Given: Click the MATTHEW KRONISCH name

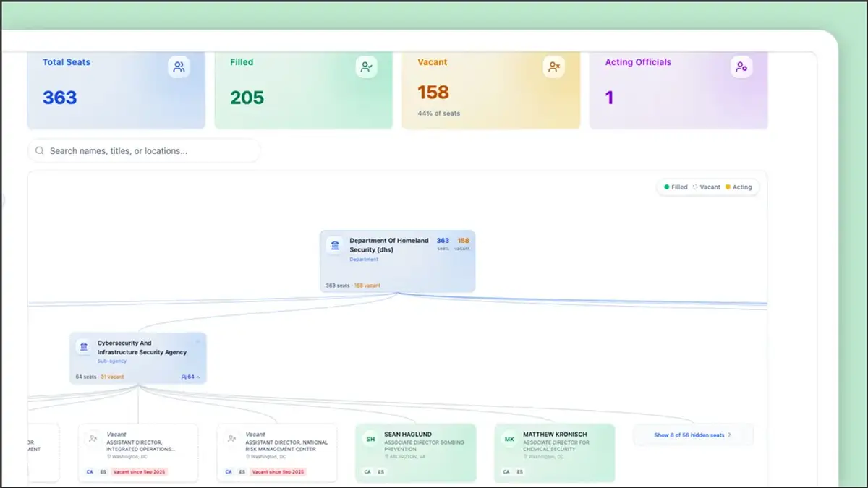Looking at the screenshot, I should (x=555, y=435).
